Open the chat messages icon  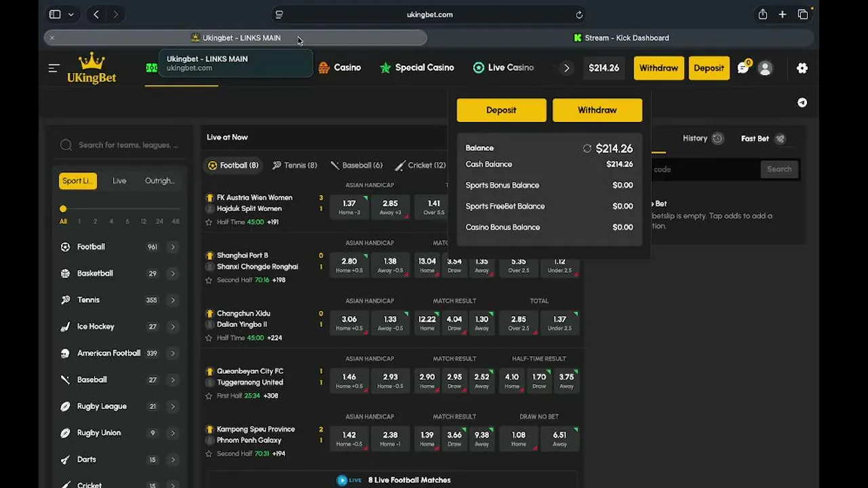(744, 68)
